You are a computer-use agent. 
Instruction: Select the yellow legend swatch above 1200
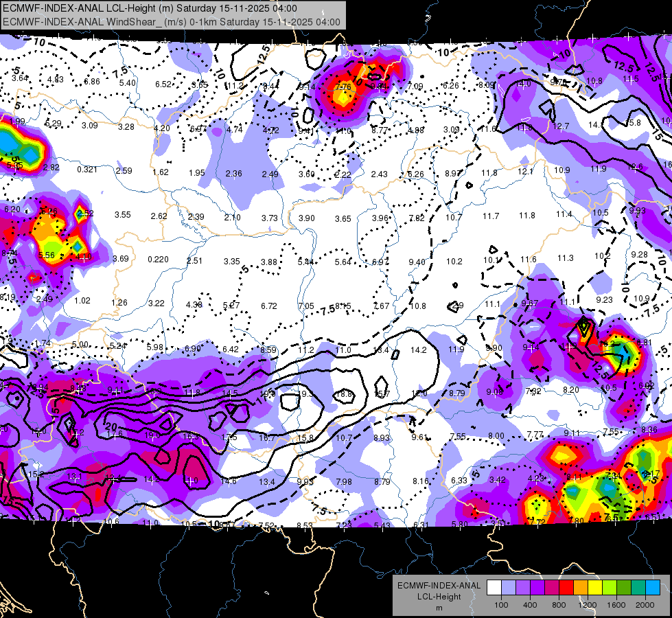point(595,588)
